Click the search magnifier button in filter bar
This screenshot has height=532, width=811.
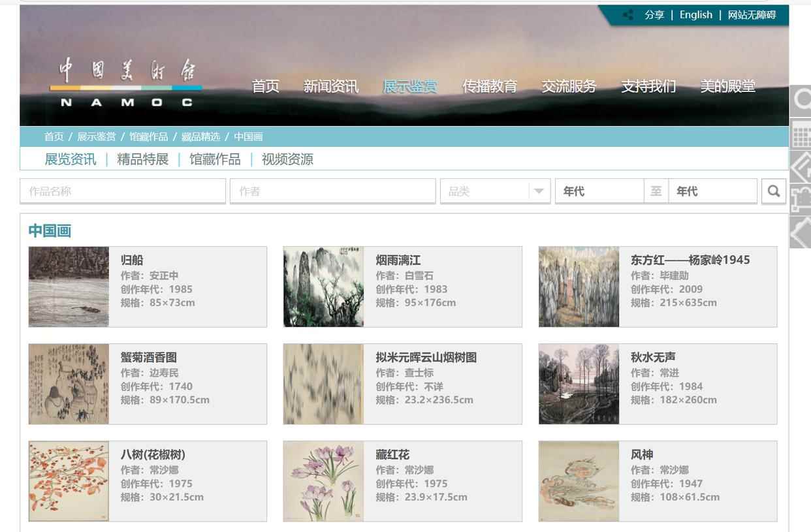click(774, 191)
